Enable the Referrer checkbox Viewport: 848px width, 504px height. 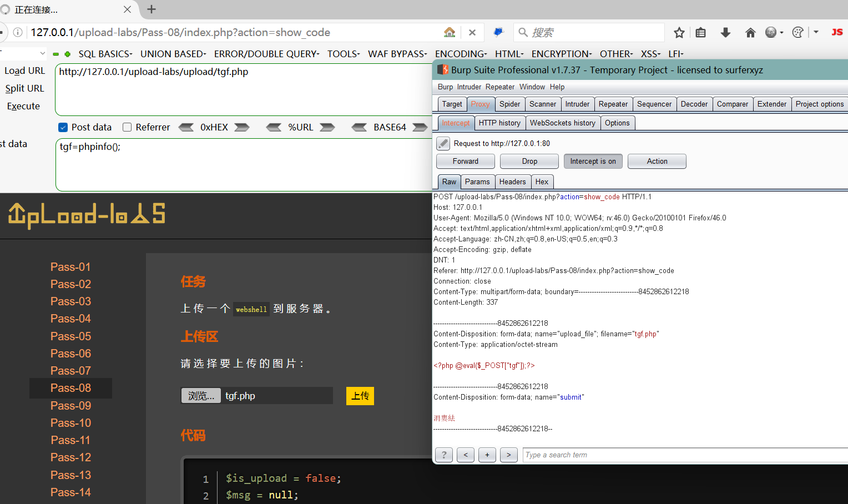[127, 127]
